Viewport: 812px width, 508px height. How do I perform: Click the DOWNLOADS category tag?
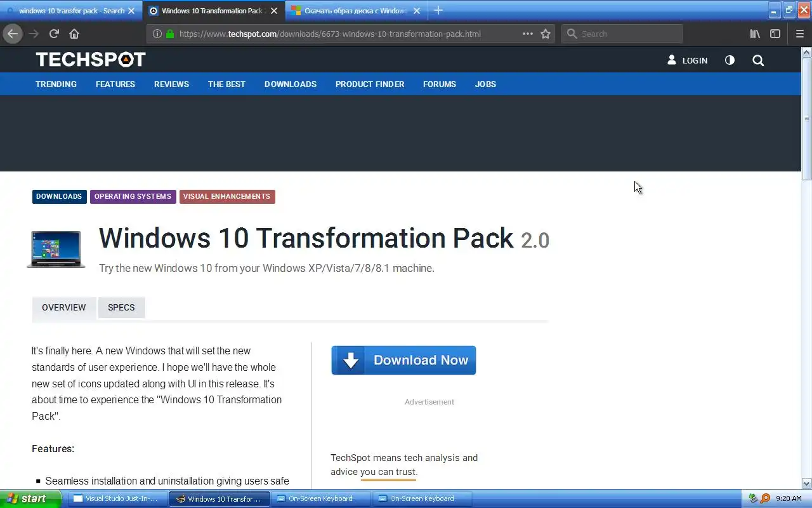click(59, 196)
